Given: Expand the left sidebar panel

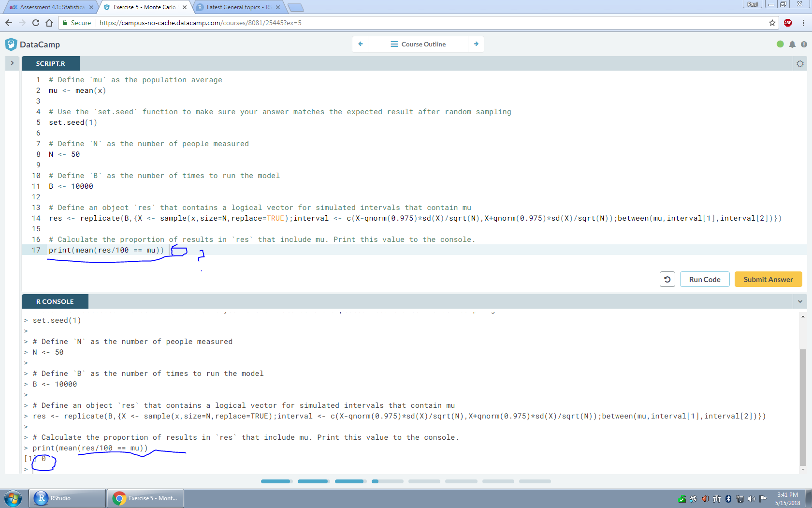Looking at the screenshot, I should coord(13,63).
